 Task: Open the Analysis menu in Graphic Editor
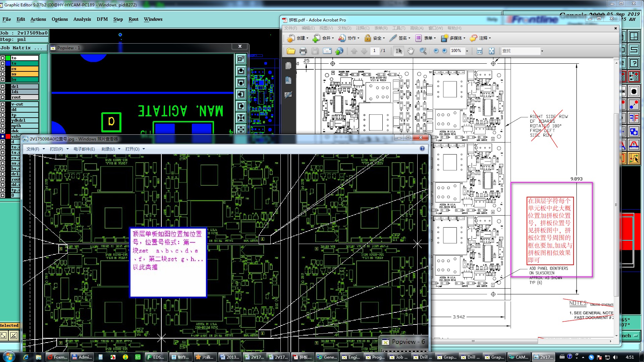82,19
